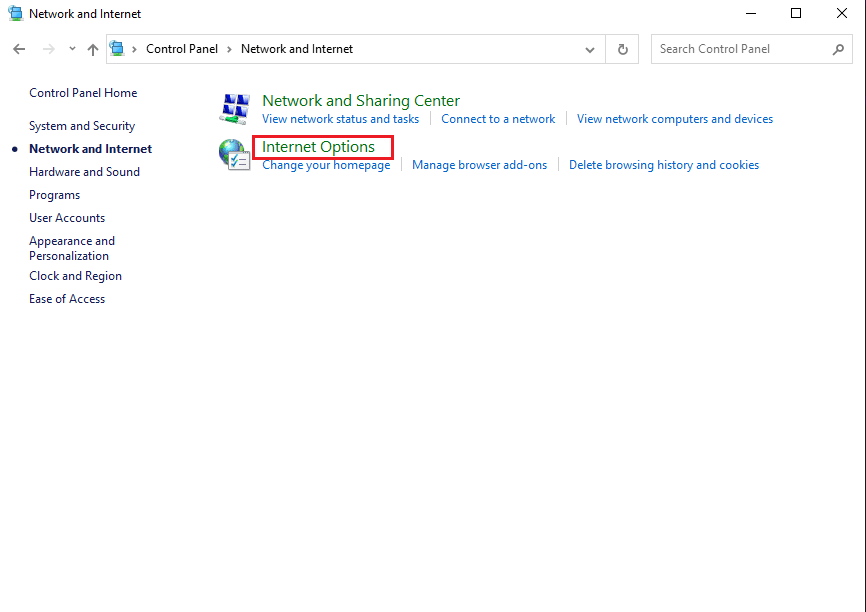This screenshot has height=612, width=866.
Task: Open Connect to a network
Action: pos(498,119)
